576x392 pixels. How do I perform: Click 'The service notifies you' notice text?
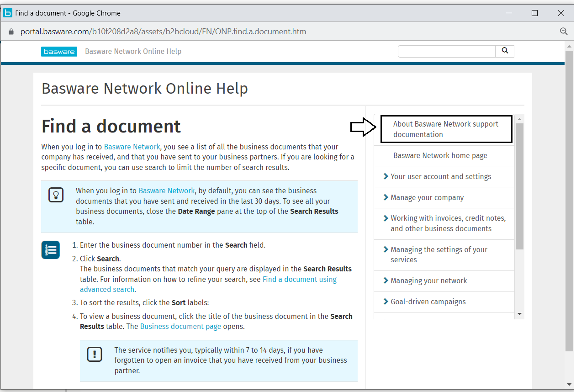[231, 361]
